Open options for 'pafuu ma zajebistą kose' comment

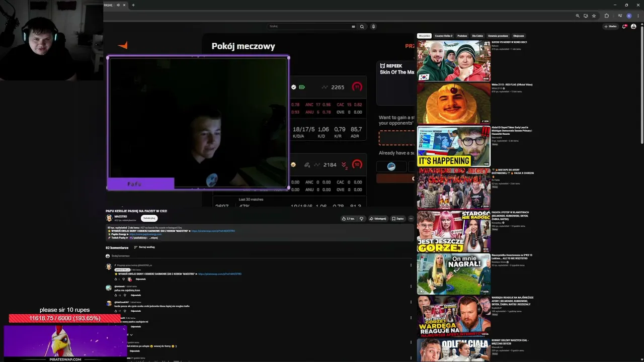click(411, 287)
